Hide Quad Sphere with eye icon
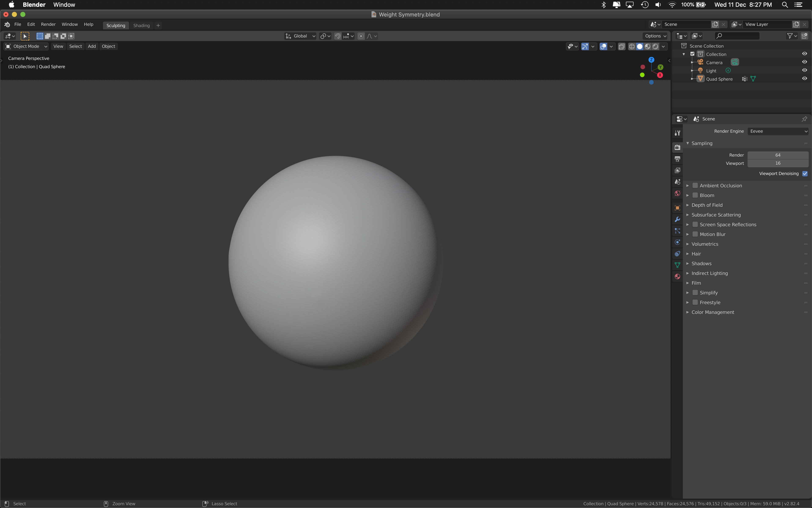 point(804,79)
